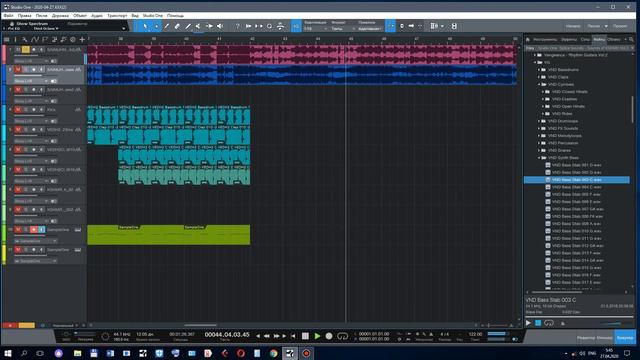Collapse the VND Cymbals folder
The height and width of the screenshot is (360, 640).
[x=539, y=84]
